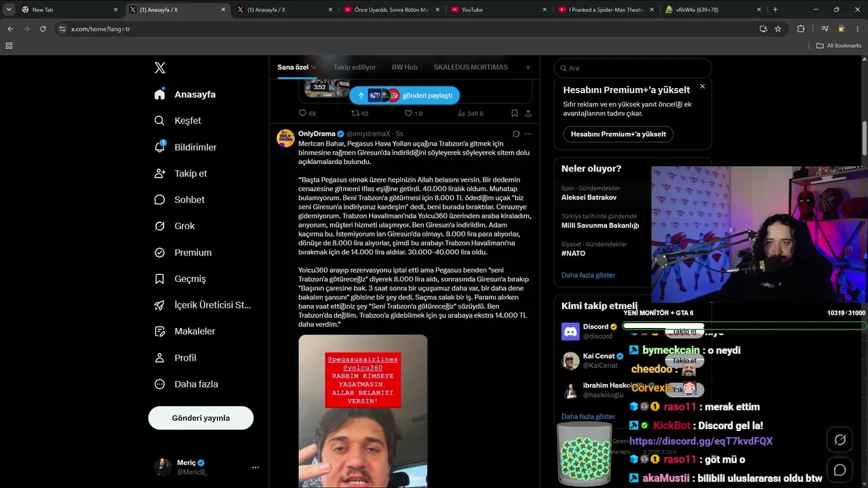This screenshot has height=488, width=868.
Task: Open Meriç account options menu
Action: tap(256, 467)
